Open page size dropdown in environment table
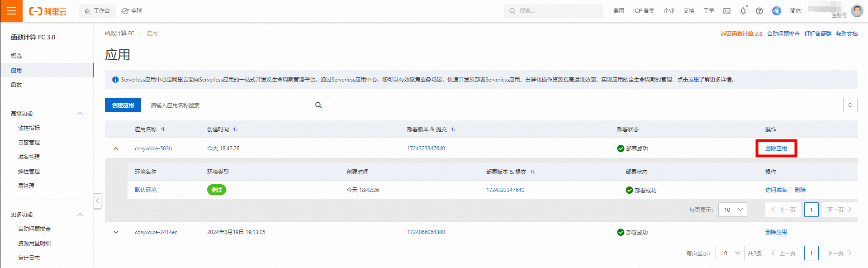 [x=733, y=210]
